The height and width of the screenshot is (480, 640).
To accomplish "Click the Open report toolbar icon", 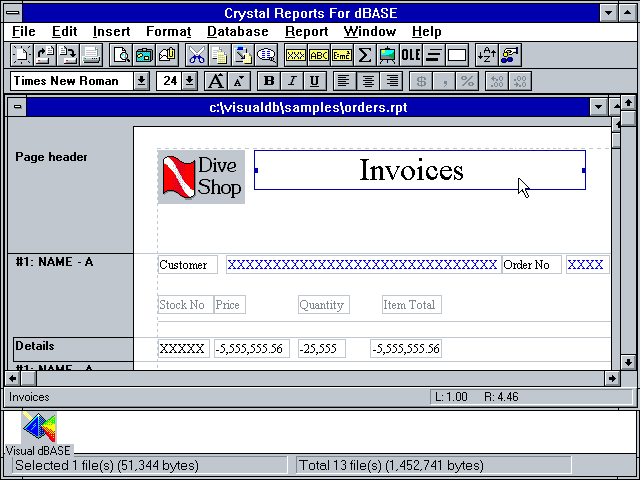I will (44, 55).
